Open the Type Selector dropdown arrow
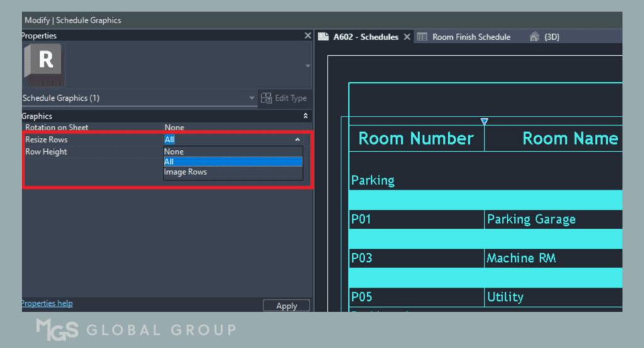The height and width of the screenshot is (348, 644). click(x=307, y=65)
